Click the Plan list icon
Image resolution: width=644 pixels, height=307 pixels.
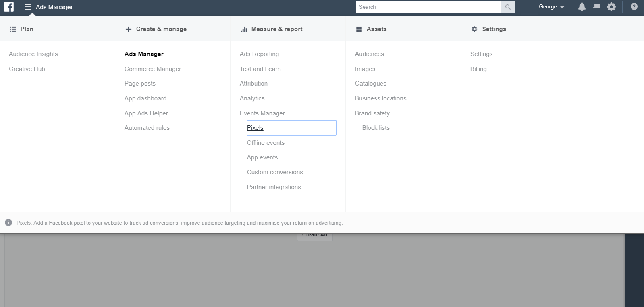tap(13, 29)
